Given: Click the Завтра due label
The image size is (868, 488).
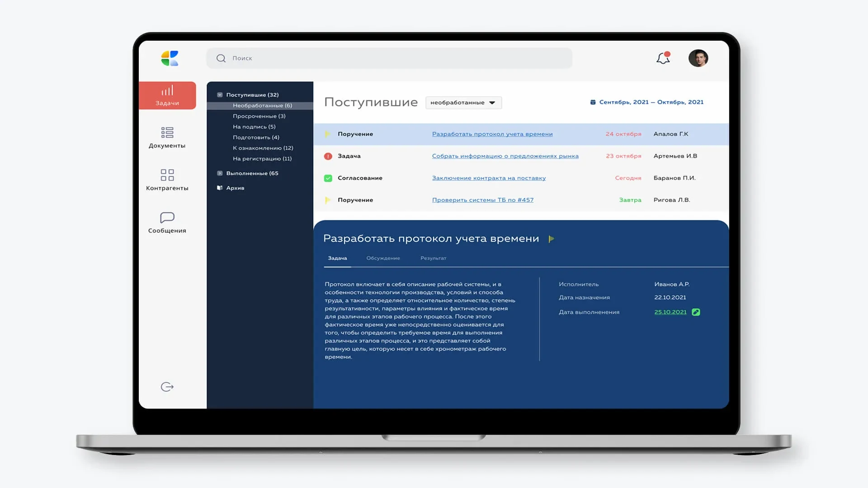Looking at the screenshot, I should pos(630,200).
